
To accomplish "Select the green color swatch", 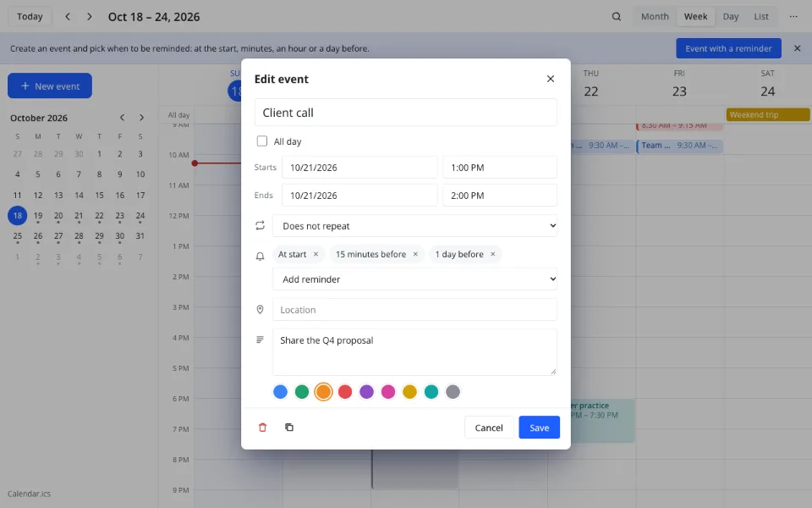I will [302, 392].
